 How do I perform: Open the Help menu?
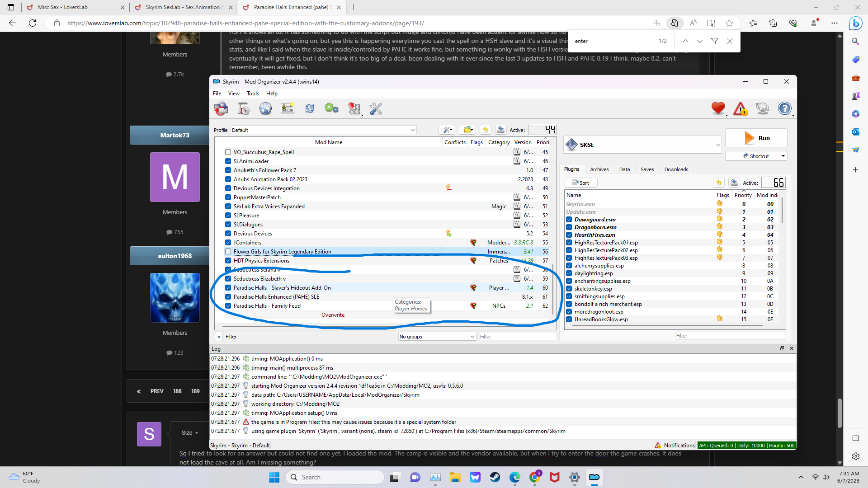(x=272, y=94)
